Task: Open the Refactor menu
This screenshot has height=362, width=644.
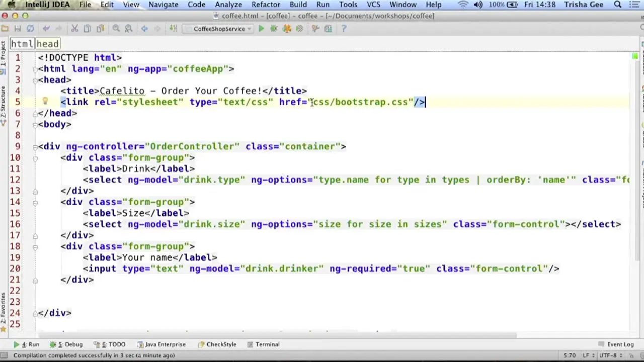Action: click(x=266, y=5)
